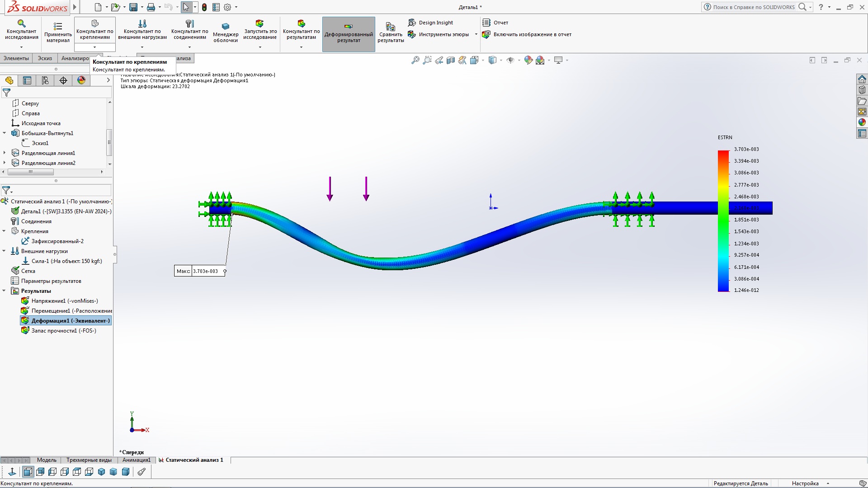This screenshot has width=868, height=488.
Task: Expand the Крепления tree node
Action: [6, 231]
